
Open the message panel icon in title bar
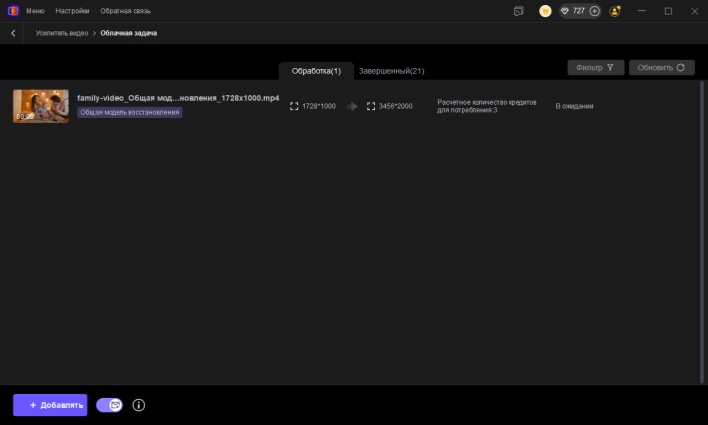[518, 11]
